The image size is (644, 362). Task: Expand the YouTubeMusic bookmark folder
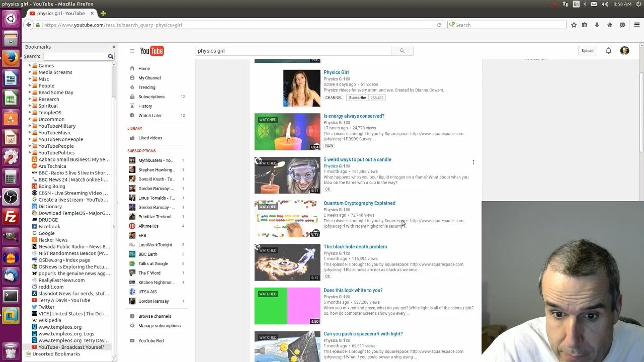(x=29, y=133)
